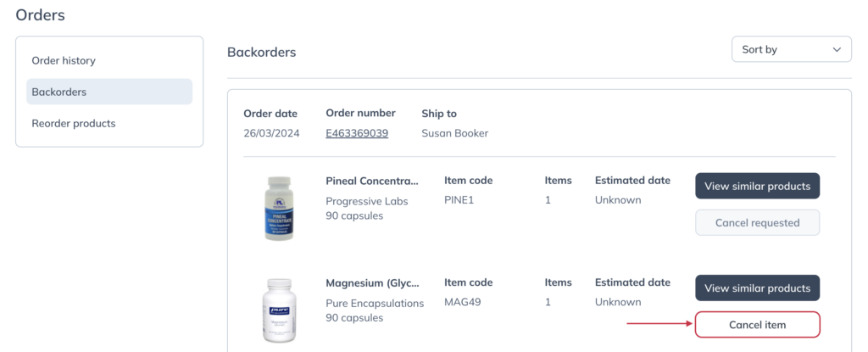
Task: Click the Susan Booker ship-to name
Action: (x=455, y=133)
